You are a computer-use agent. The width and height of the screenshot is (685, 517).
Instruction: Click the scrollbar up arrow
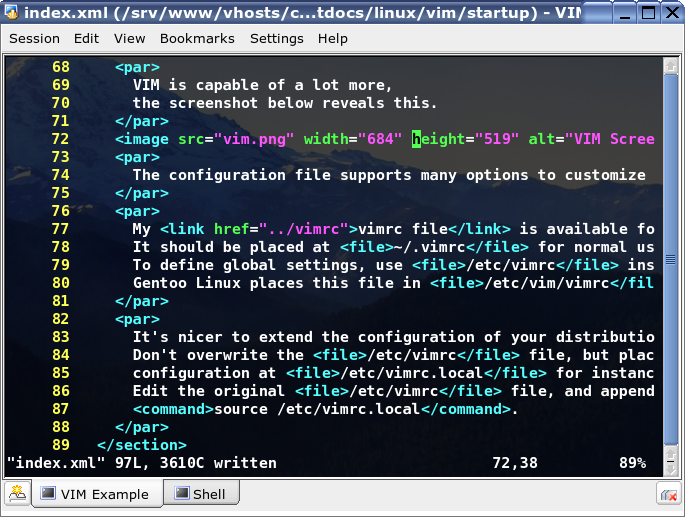pyautogui.click(x=671, y=66)
